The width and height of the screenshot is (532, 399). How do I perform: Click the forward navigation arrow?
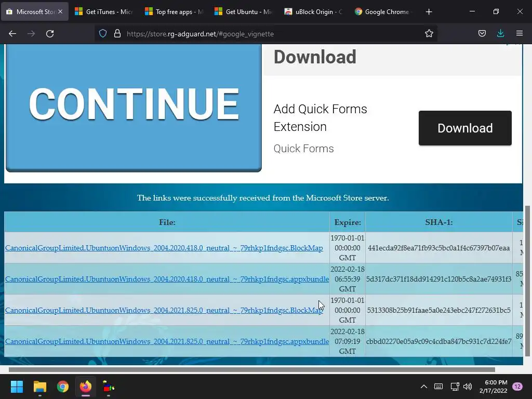pos(31,34)
